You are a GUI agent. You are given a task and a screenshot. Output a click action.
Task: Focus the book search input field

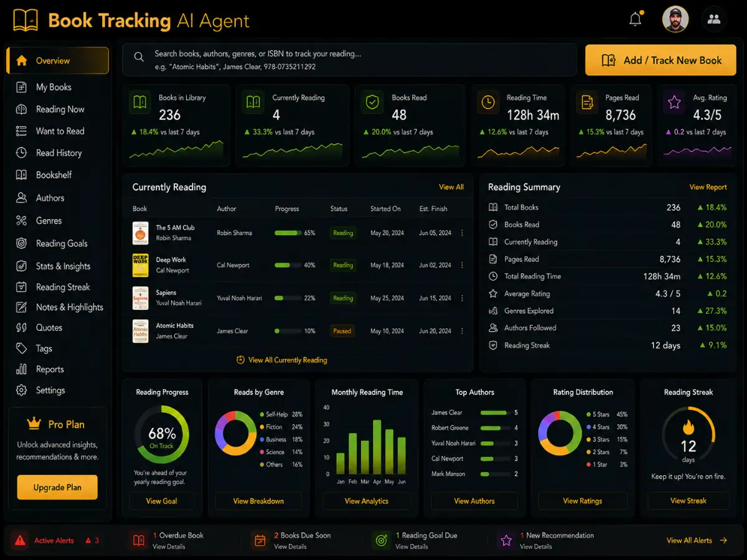[x=349, y=60]
